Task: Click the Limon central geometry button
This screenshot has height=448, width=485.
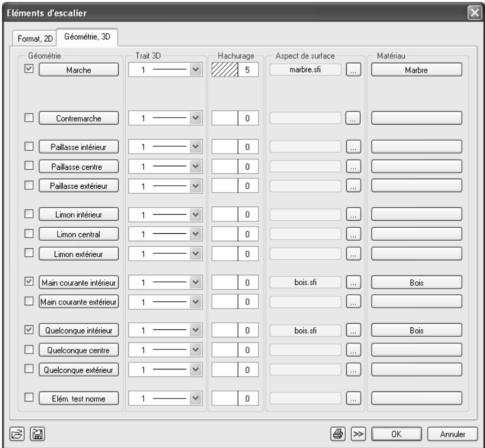Action: [x=79, y=234]
